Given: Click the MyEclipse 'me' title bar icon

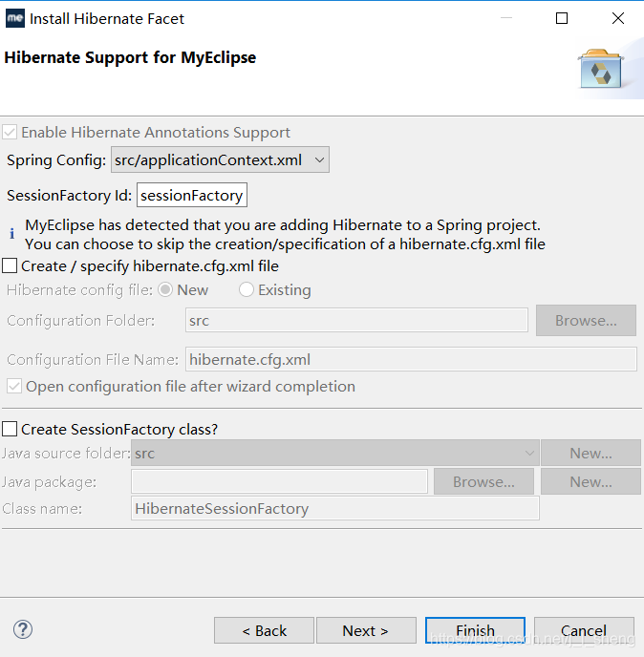Looking at the screenshot, I should point(15,18).
